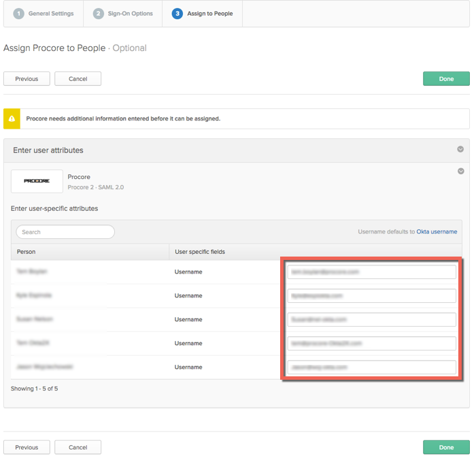Click the top Previous button
This screenshot has height=458, width=476.
click(27, 79)
